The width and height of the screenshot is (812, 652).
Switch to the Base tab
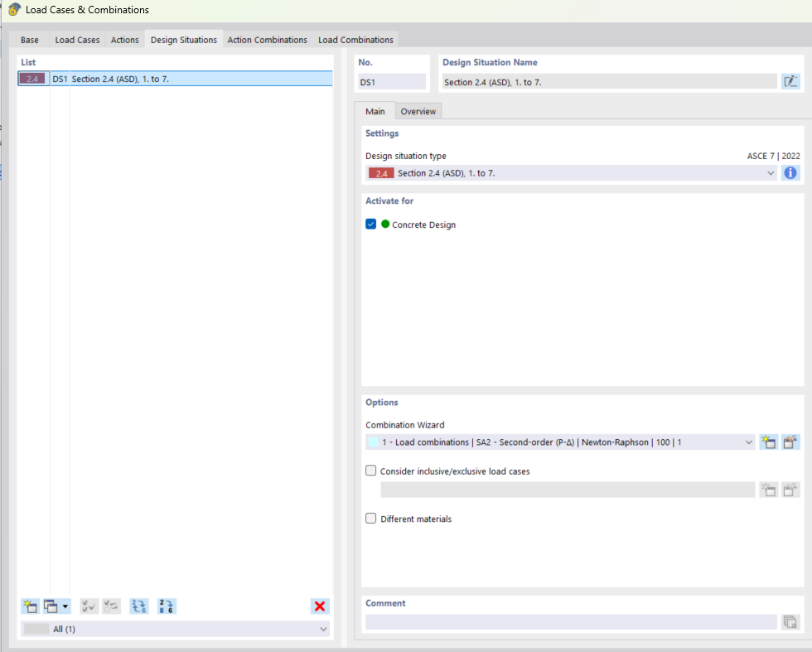pyautogui.click(x=30, y=40)
